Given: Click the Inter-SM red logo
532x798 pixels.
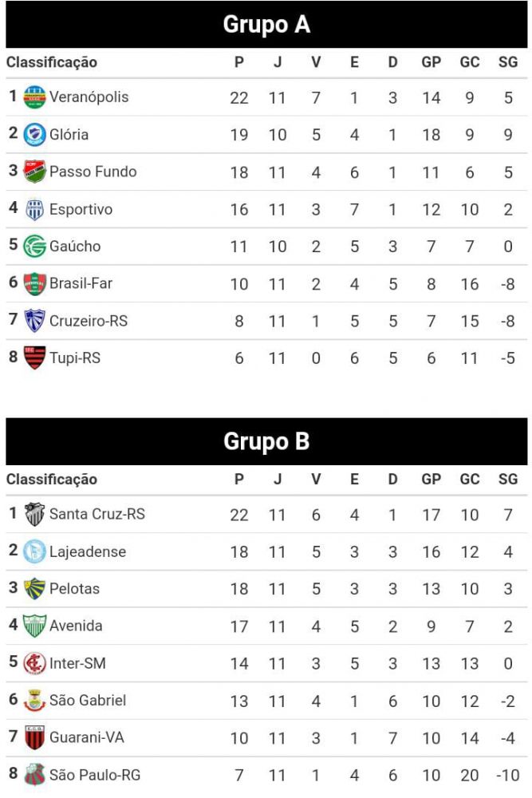Looking at the screenshot, I should click(x=34, y=663).
